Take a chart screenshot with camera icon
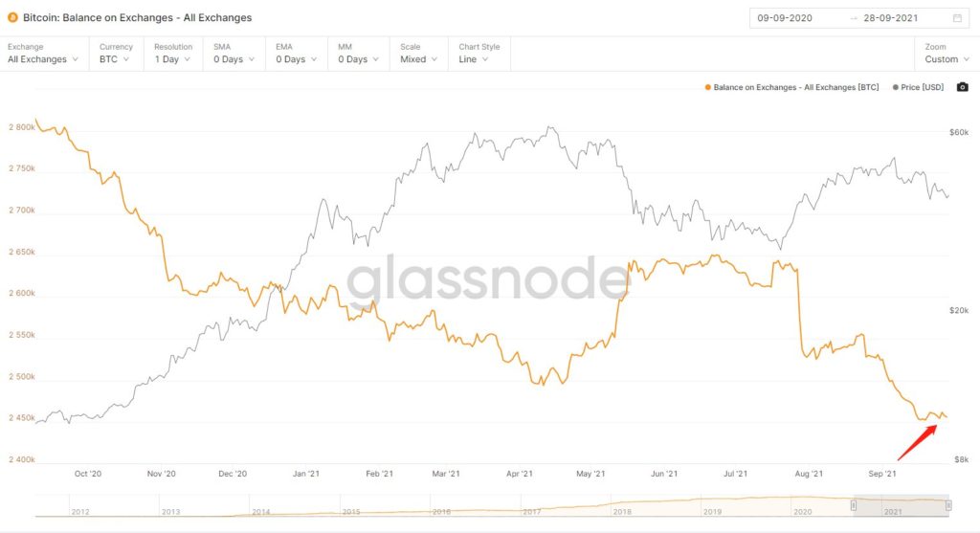 point(963,87)
